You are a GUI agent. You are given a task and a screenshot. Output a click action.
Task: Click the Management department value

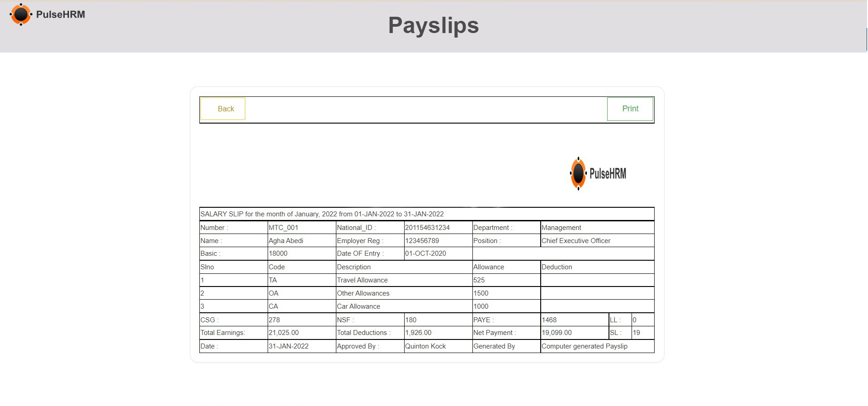(561, 228)
